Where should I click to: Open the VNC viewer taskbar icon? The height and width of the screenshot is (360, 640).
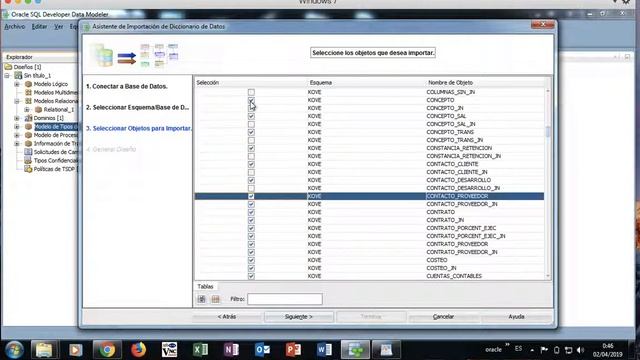pos(169,350)
